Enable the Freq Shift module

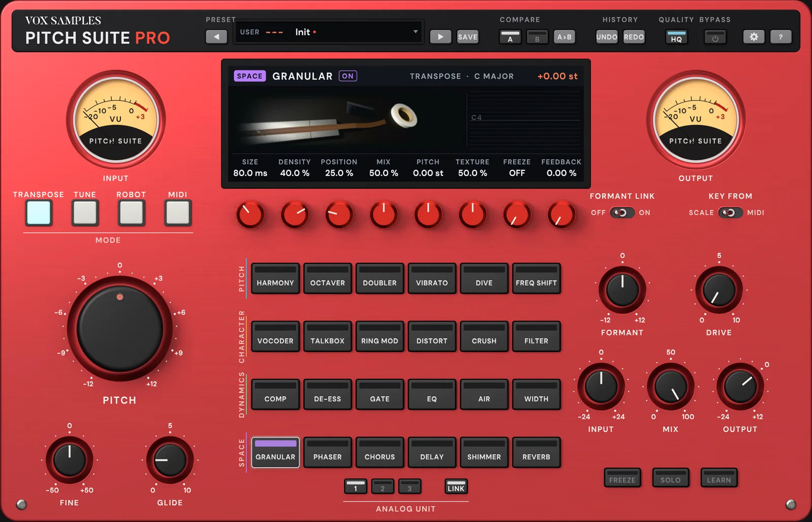[536, 278]
